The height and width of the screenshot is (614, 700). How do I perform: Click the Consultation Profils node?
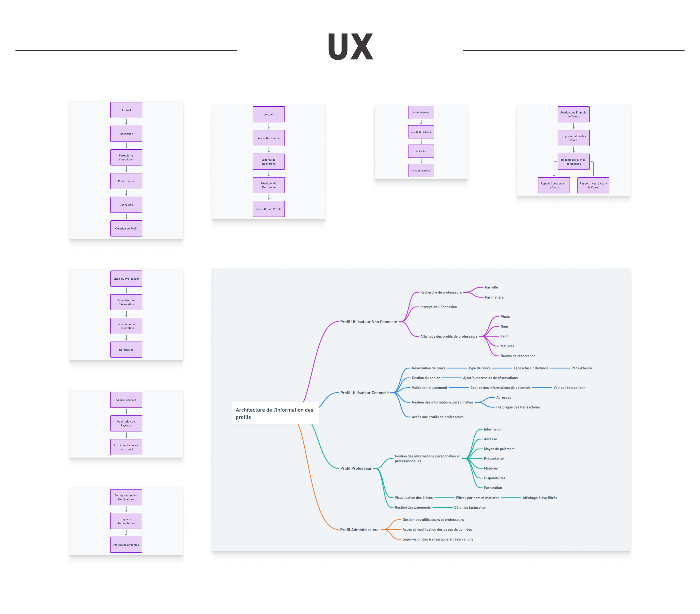[x=269, y=209]
